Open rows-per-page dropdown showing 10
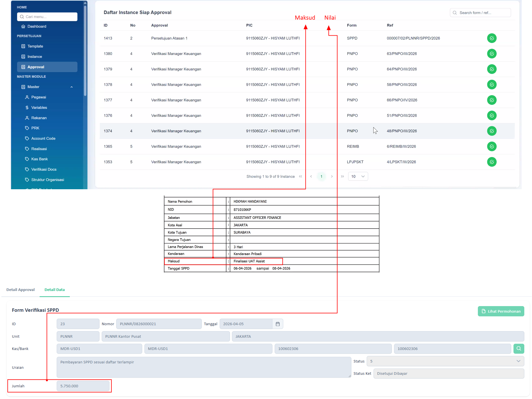This screenshot has width=532, height=399. (358, 176)
